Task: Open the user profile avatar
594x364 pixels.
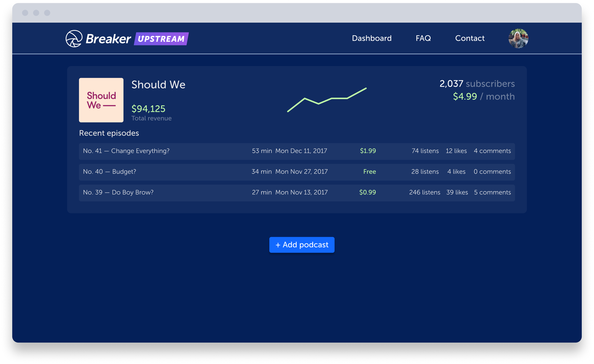Action: click(518, 39)
